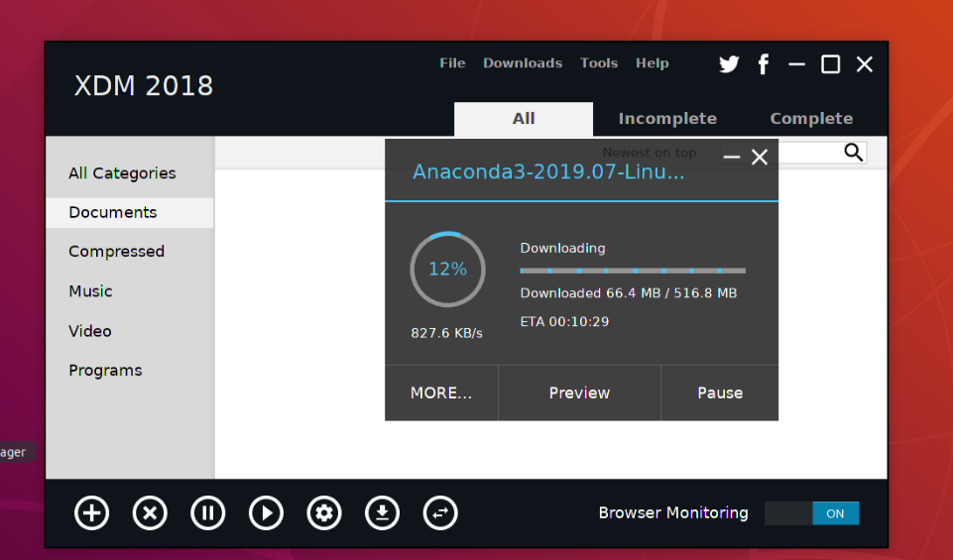Switch to the Complete tab
This screenshot has height=560, width=953.
[811, 118]
